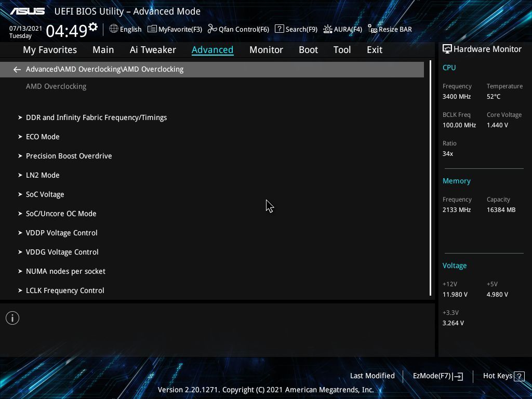Click the Ratio value 34x
Screen dimensions: 532x399
(x=447, y=154)
